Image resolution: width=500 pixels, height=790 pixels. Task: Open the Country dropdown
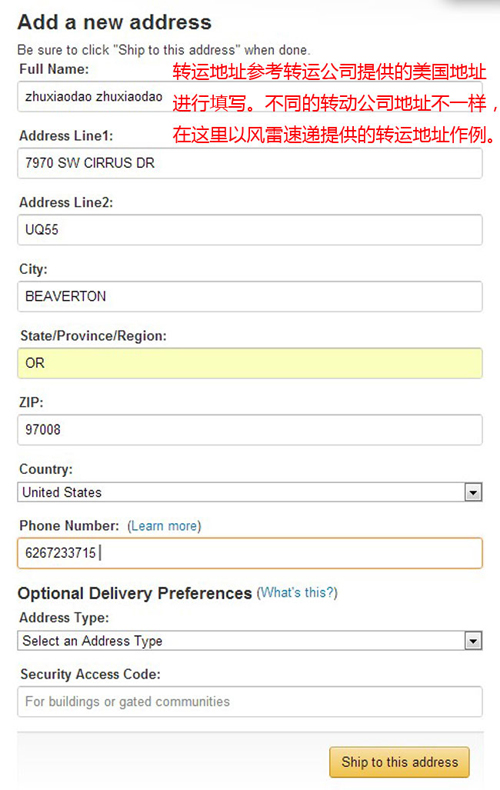(250, 492)
